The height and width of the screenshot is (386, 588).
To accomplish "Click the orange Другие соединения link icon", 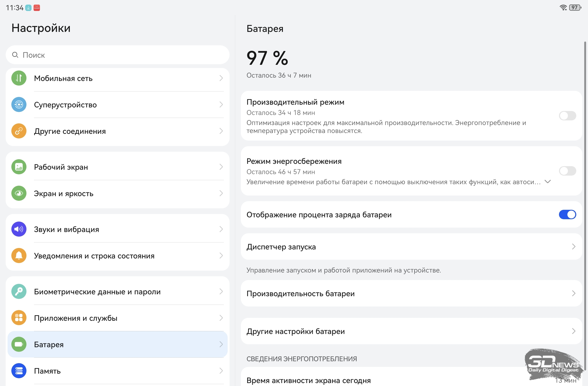I will (19, 131).
